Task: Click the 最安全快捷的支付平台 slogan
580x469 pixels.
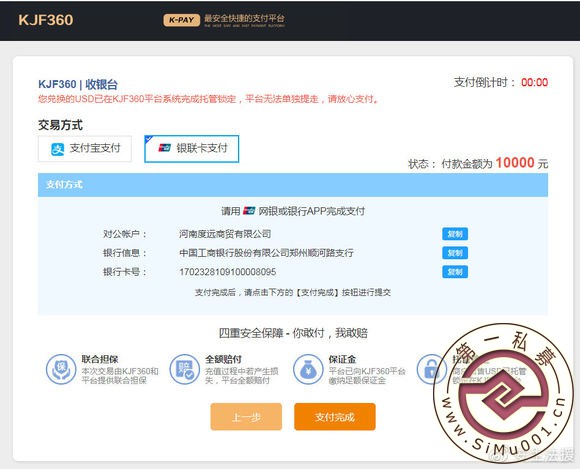Action: pos(244,18)
